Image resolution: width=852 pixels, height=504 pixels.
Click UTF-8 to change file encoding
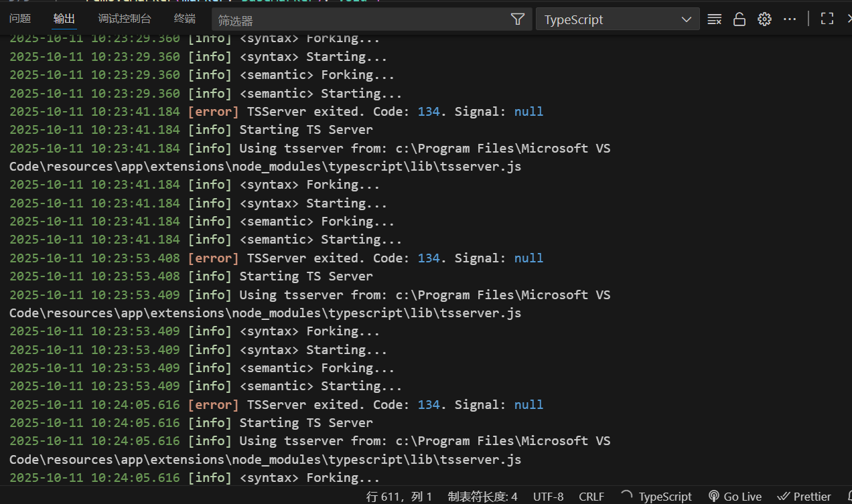[x=548, y=496]
